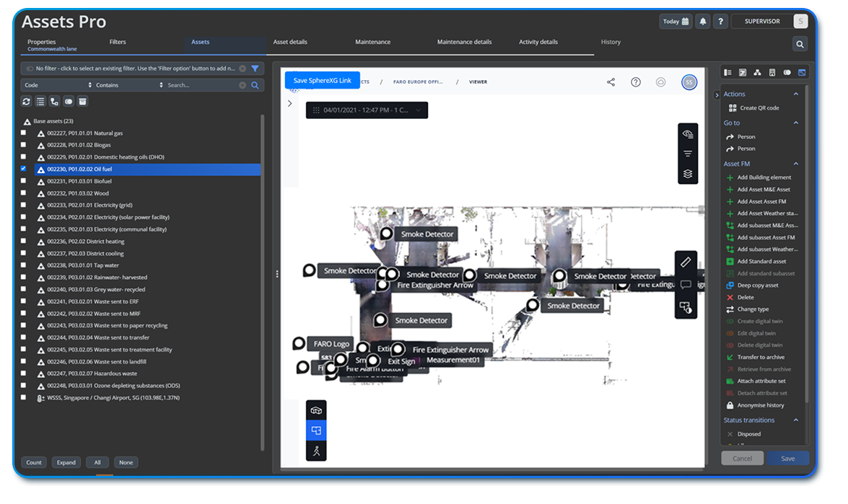Uncheck the box for 002230 Oil fuel
This screenshot has width=848, height=504.
tap(23, 169)
